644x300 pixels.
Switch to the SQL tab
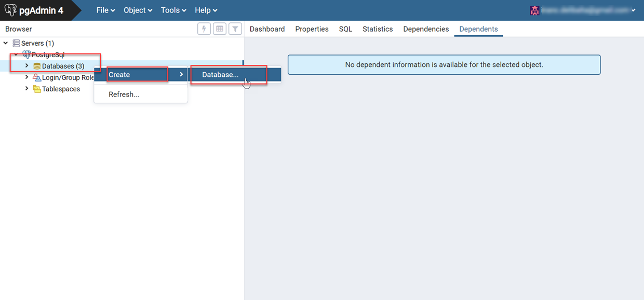[x=345, y=29]
